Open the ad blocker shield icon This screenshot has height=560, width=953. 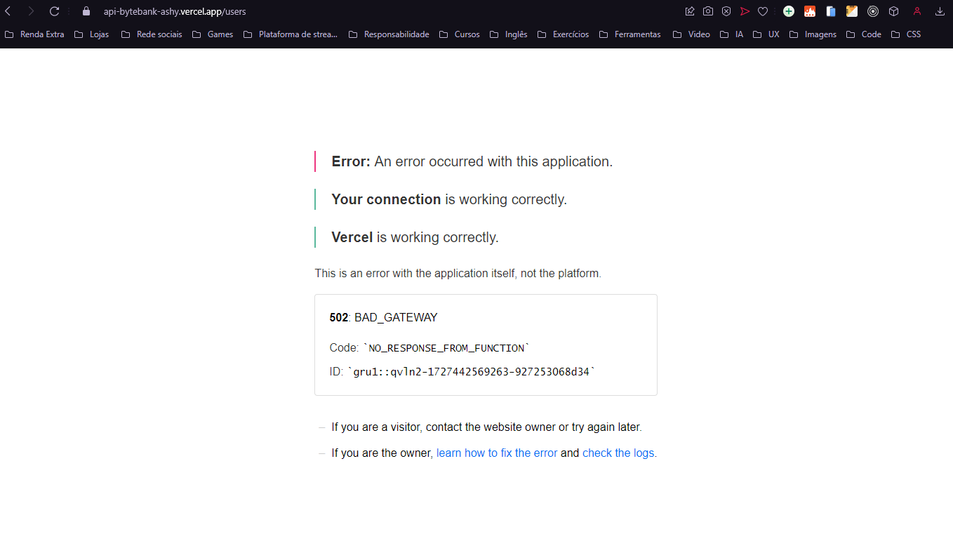point(726,11)
